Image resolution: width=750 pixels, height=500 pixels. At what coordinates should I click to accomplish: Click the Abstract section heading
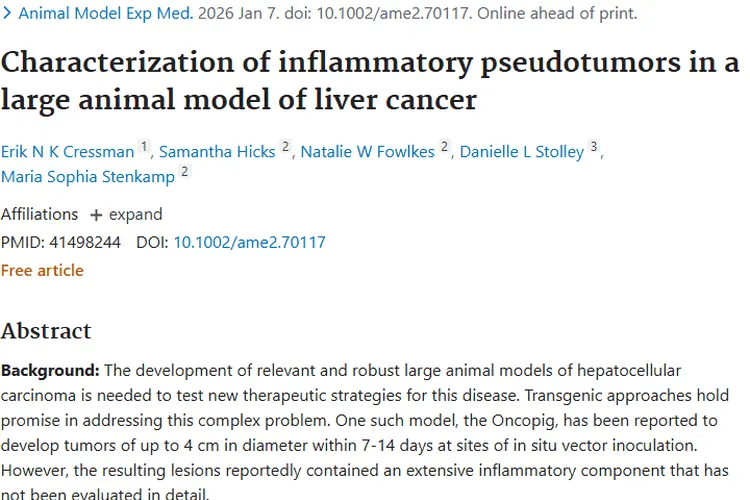(46, 331)
